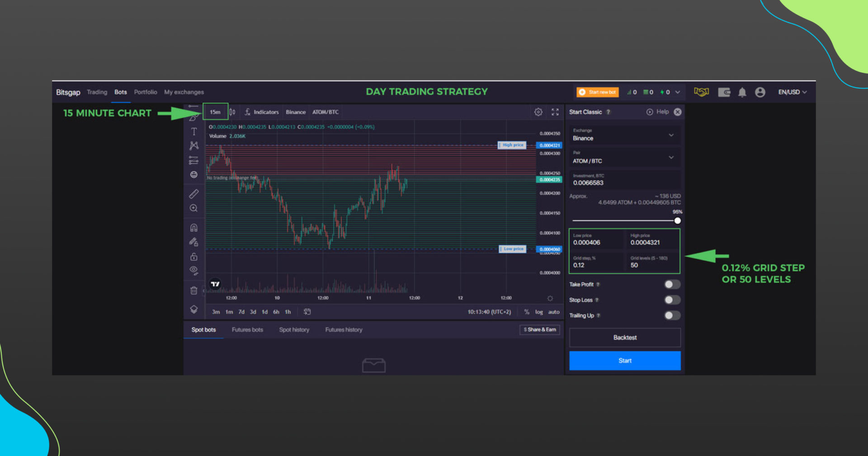This screenshot has width=868, height=456.
Task: Enable the Take Profit switch
Action: pyautogui.click(x=672, y=284)
